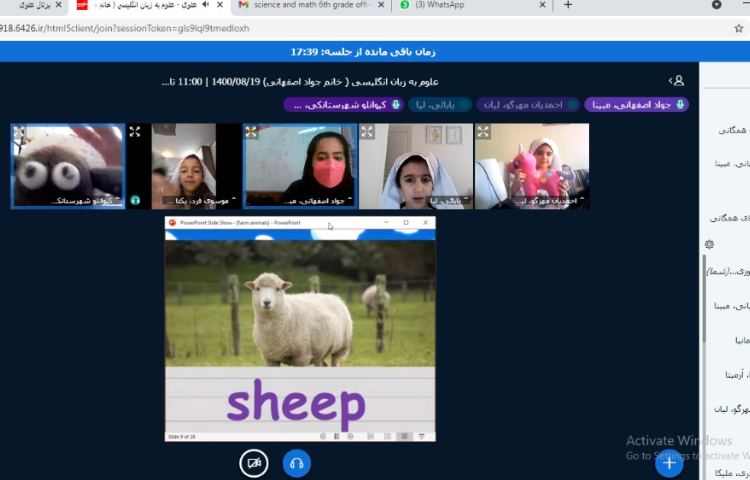Open the blue plus actions button
This screenshot has height=480, width=750.
pyautogui.click(x=669, y=463)
